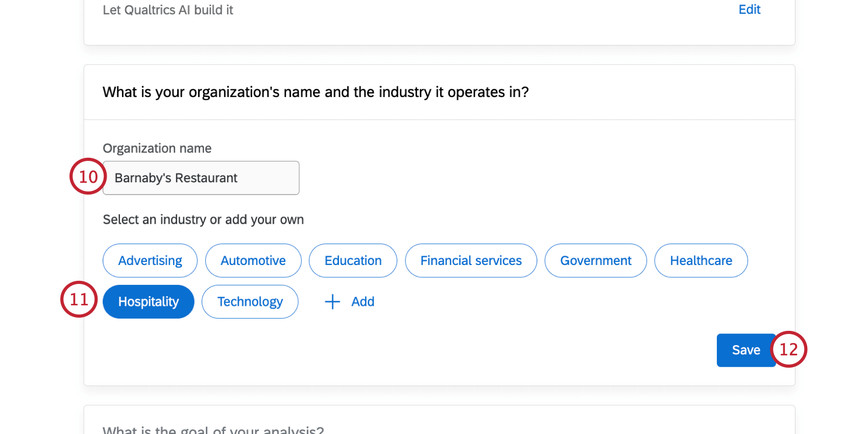Click the "Select an industry or add your own" label
This screenshot has width=868, height=434.
point(203,220)
